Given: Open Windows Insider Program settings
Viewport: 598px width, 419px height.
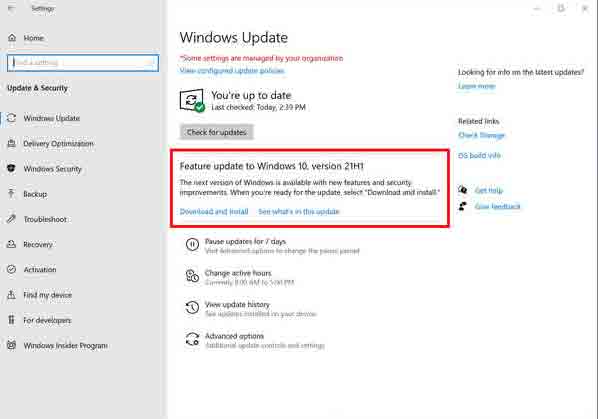Looking at the screenshot, I should [x=65, y=345].
